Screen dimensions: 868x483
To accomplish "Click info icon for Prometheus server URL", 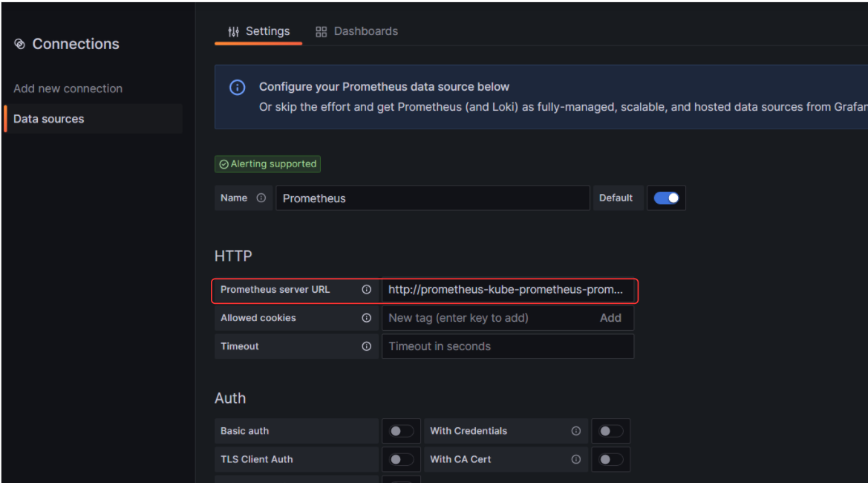I will coord(367,290).
